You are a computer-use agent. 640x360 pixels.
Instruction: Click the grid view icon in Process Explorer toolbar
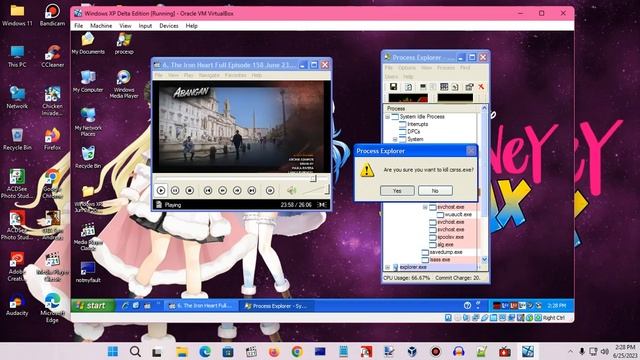pos(444,87)
